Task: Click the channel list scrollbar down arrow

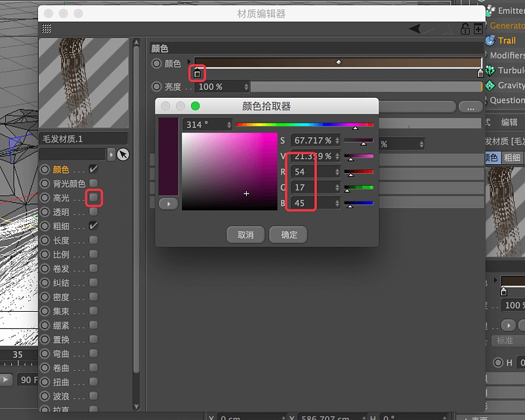Action: tap(136, 406)
